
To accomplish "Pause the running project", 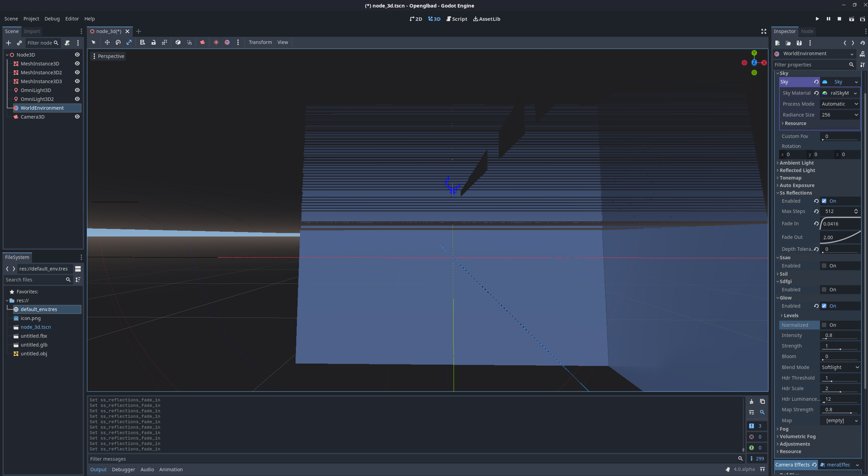I will point(828,19).
